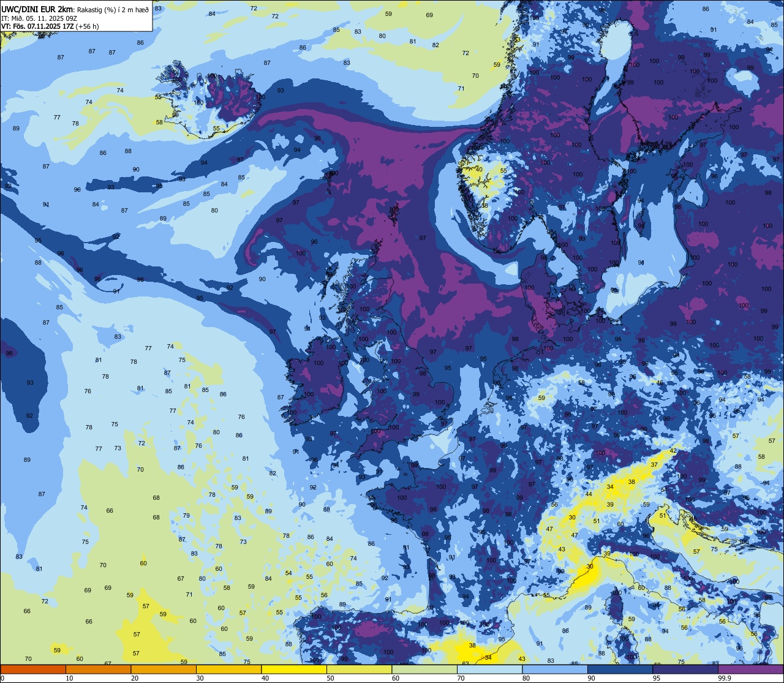Image resolution: width=784 pixels, height=683 pixels.
Task: Click the '20' legend scale label
Action: tap(135, 678)
